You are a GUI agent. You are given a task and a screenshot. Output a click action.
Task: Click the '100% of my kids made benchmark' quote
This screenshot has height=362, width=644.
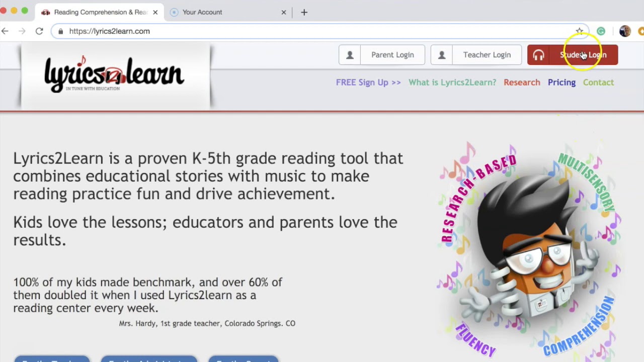coord(148,295)
